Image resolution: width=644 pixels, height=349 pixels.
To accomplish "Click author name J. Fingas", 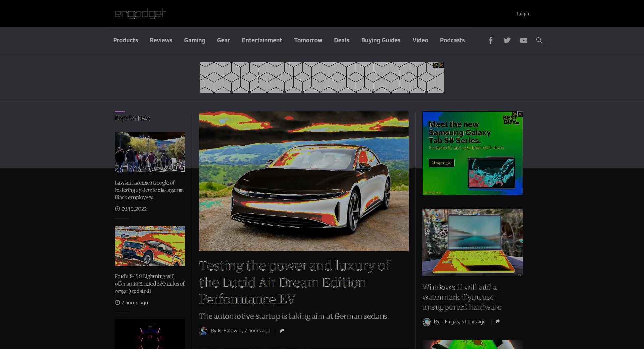I will tap(449, 322).
